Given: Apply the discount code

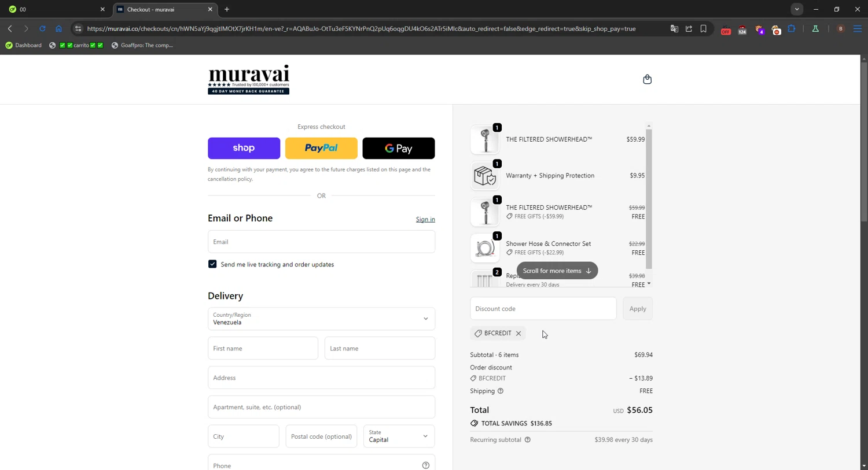Looking at the screenshot, I should click(638, 309).
